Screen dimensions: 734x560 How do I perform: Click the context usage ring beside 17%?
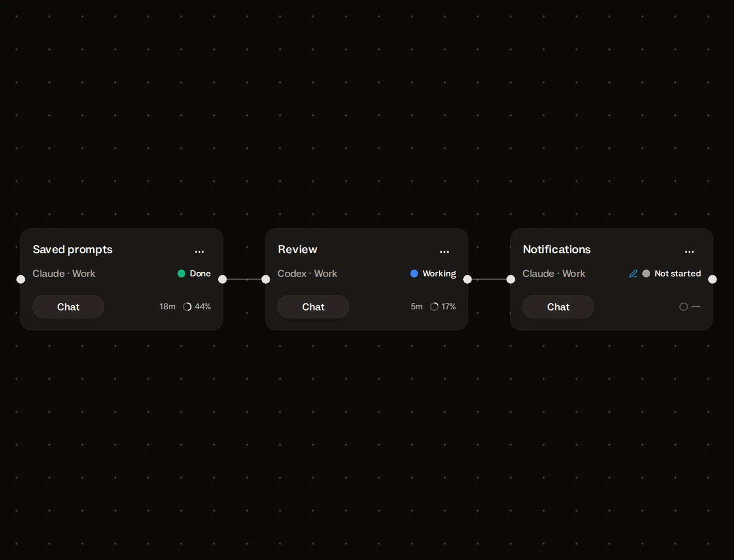click(434, 307)
